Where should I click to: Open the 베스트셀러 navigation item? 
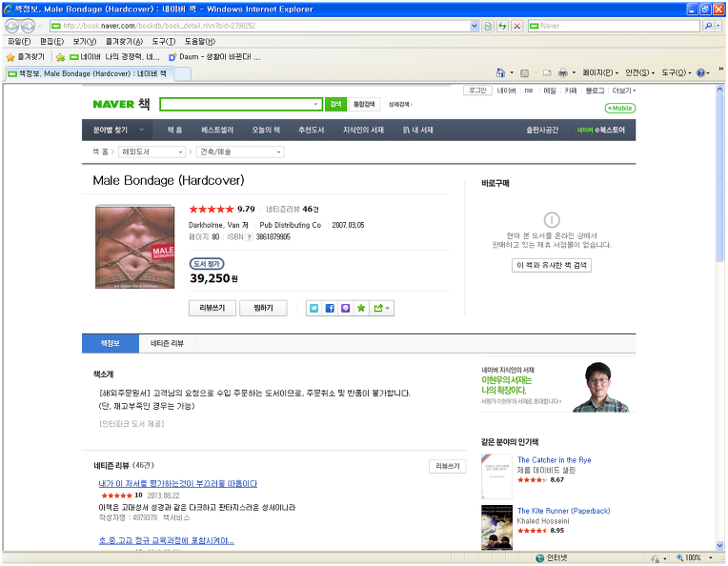pyautogui.click(x=217, y=130)
